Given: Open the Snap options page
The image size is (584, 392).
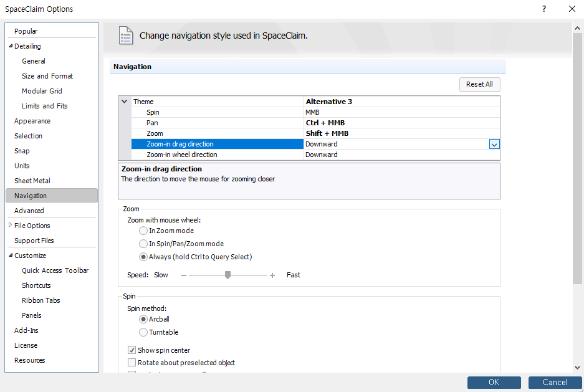Looking at the screenshot, I should coord(22,151).
